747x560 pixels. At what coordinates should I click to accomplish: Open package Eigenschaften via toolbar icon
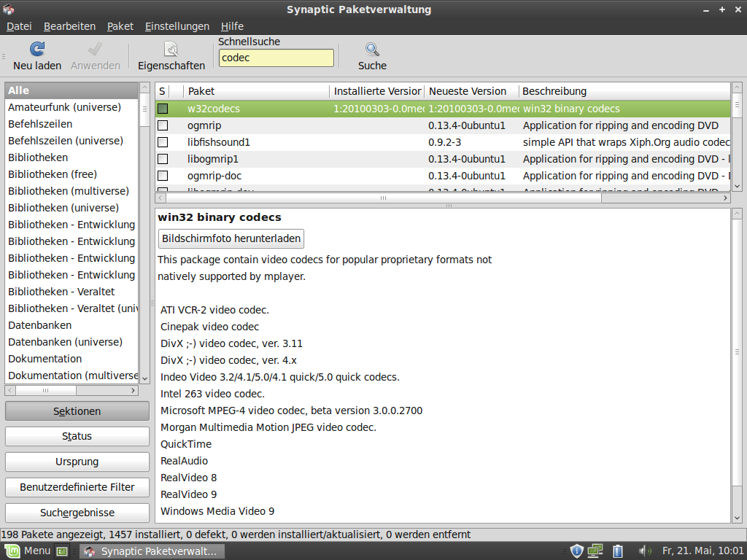pyautogui.click(x=171, y=50)
